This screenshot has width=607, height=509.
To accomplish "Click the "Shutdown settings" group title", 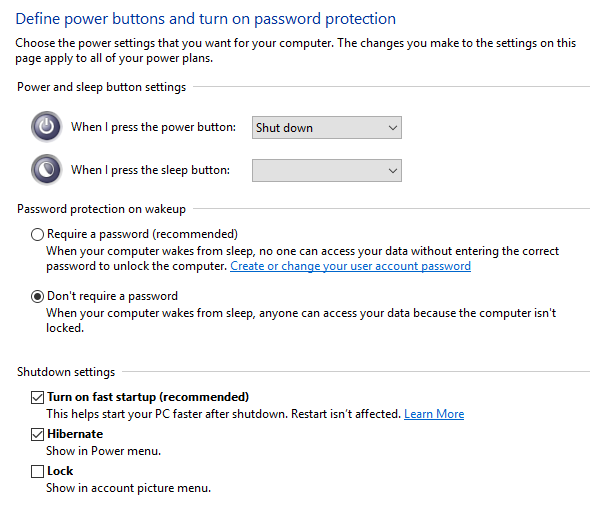I will pyautogui.click(x=66, y=372).
